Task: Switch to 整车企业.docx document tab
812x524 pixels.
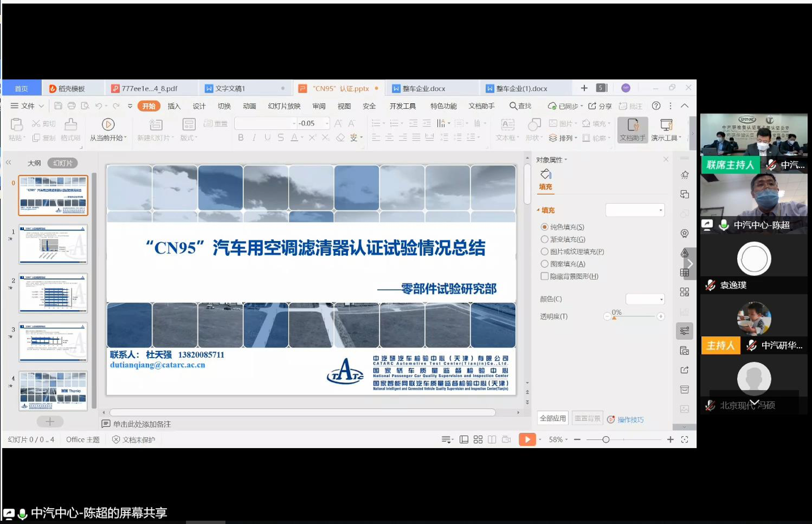Action: pyautogui.click(x=423, y=88)
